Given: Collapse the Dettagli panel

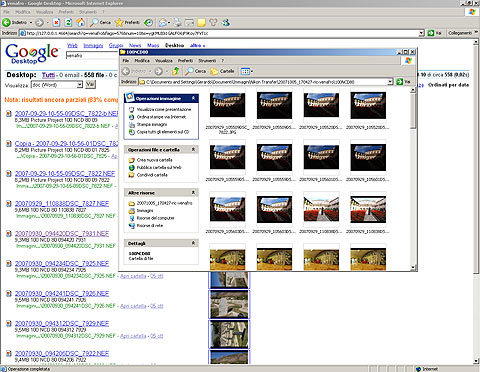Looking at the screenshot, I should 193,243.
